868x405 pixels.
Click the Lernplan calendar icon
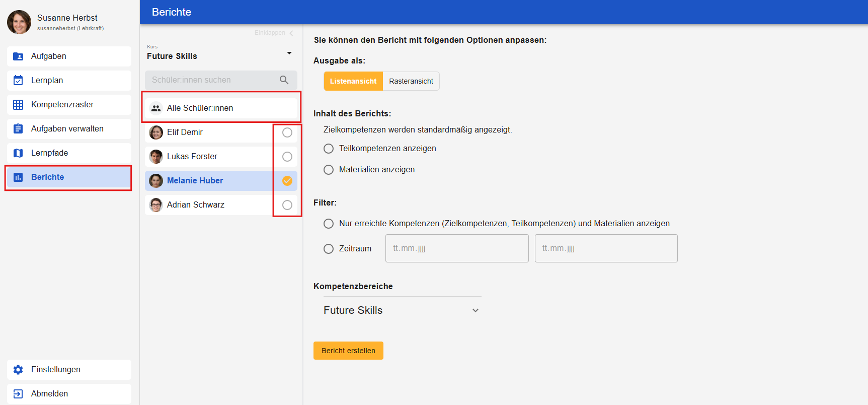[x=18, y=81]
